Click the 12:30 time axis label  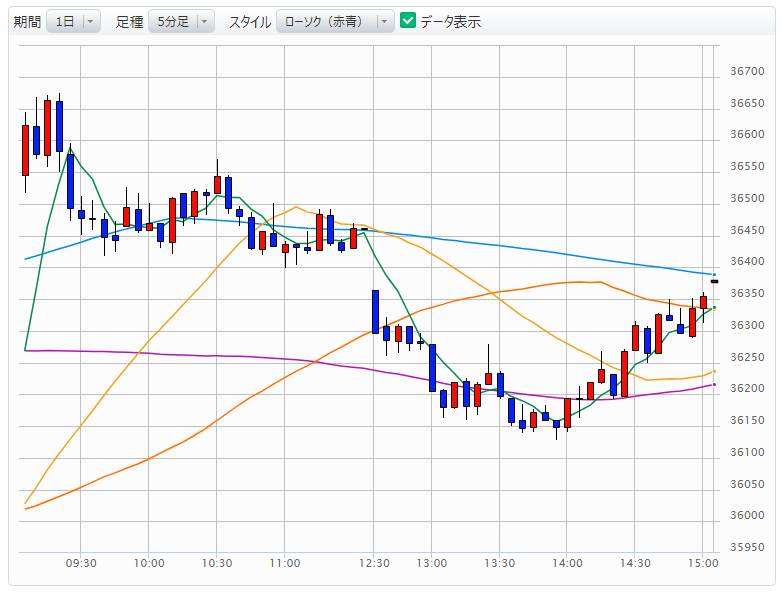[x=374, y=563]
